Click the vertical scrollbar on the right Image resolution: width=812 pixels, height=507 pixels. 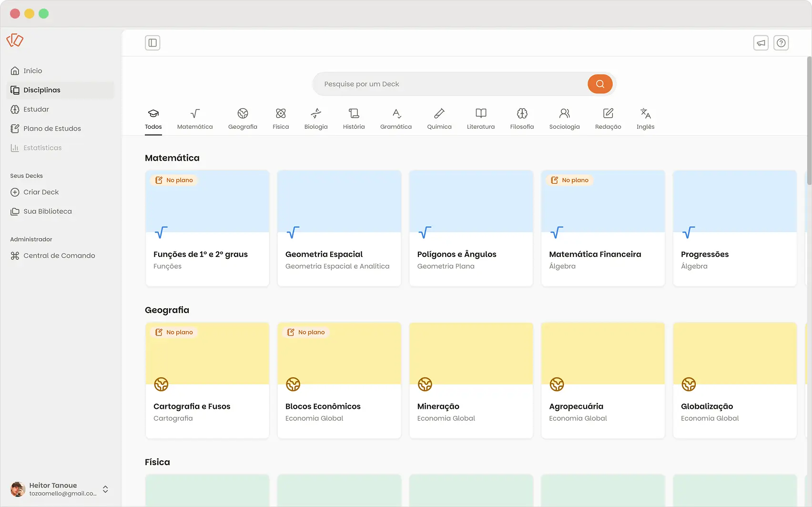(809, 121)
